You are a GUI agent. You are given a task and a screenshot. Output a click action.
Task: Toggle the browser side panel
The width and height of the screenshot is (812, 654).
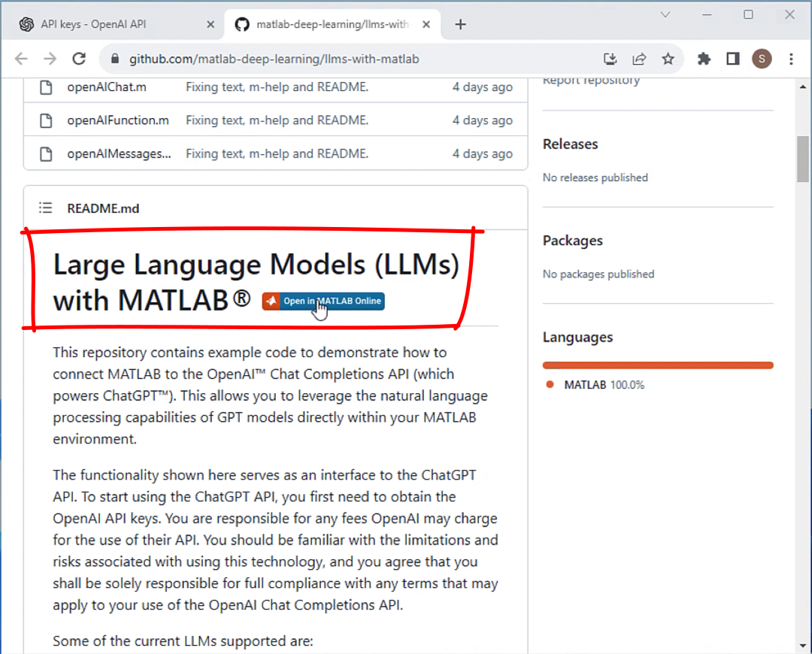pos(733,59)
